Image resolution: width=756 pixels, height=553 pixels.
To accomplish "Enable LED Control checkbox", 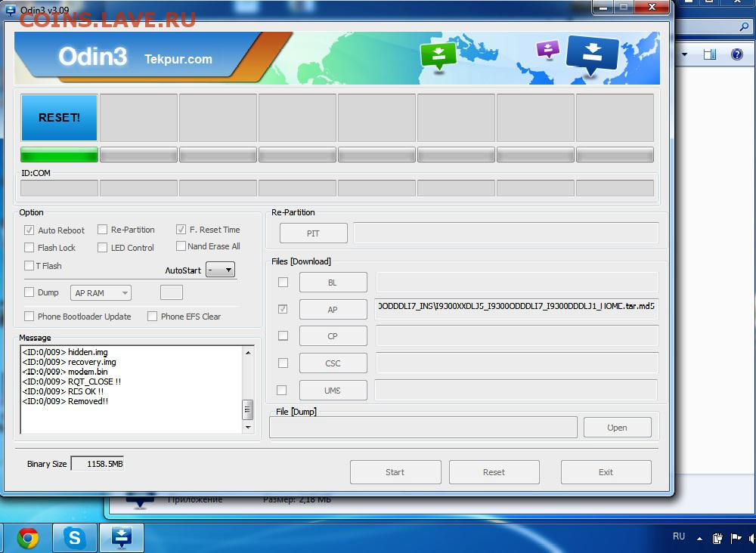I will click(x=102, y=248).
